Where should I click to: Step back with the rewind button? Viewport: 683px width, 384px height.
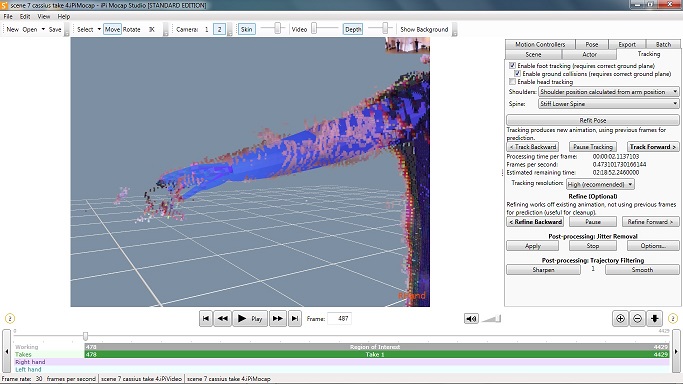pyautogui.click(x=223, y=319)
